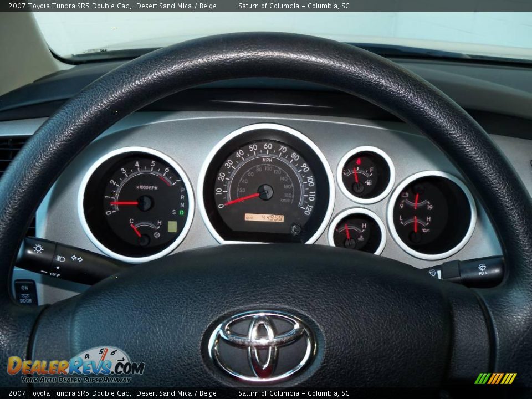Click the N gear indicator letter
Image resolution: width=532 pixels, height=399 pixels.
coord(182,205)
